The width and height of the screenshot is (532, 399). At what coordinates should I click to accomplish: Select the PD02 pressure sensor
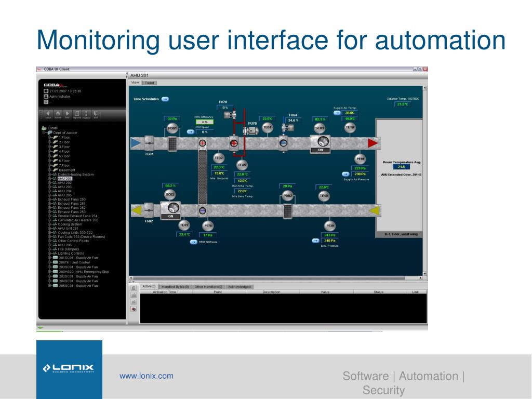tap(287, 196)
